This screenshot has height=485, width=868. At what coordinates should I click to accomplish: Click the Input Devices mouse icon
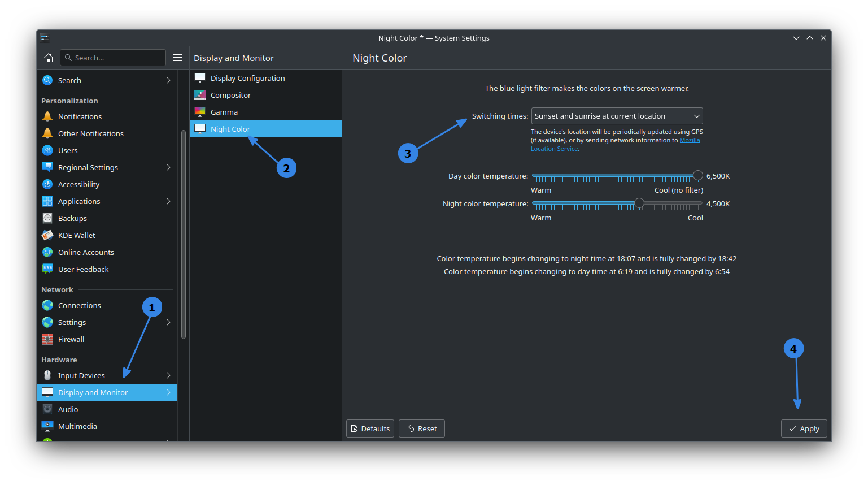click(x=47, y=375)
